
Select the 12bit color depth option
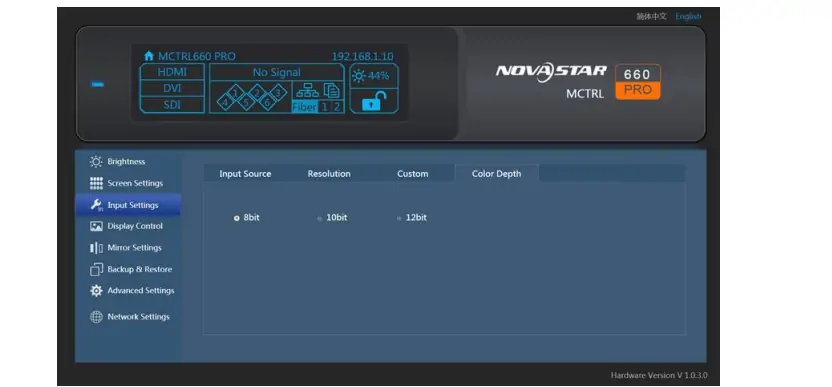pyautogui.click(x=412, y=218)
